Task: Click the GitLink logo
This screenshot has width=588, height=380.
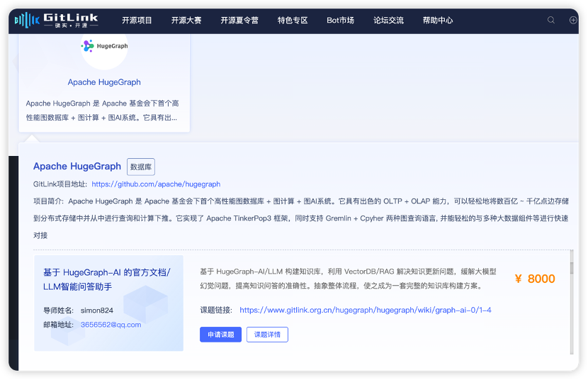Action: [56, 21]
